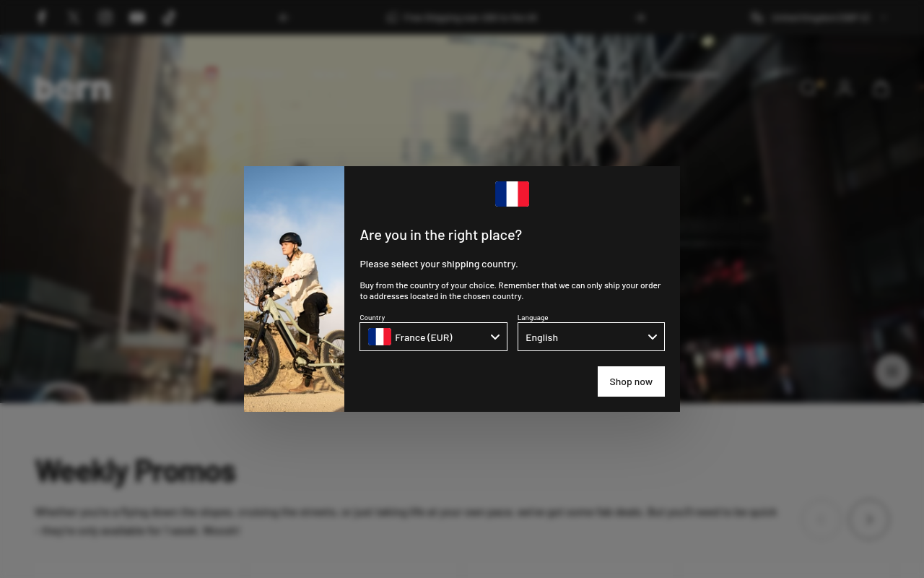924x578 pixels.
Task: Open the YouTube social link
Action: click(x=137, y=17)
